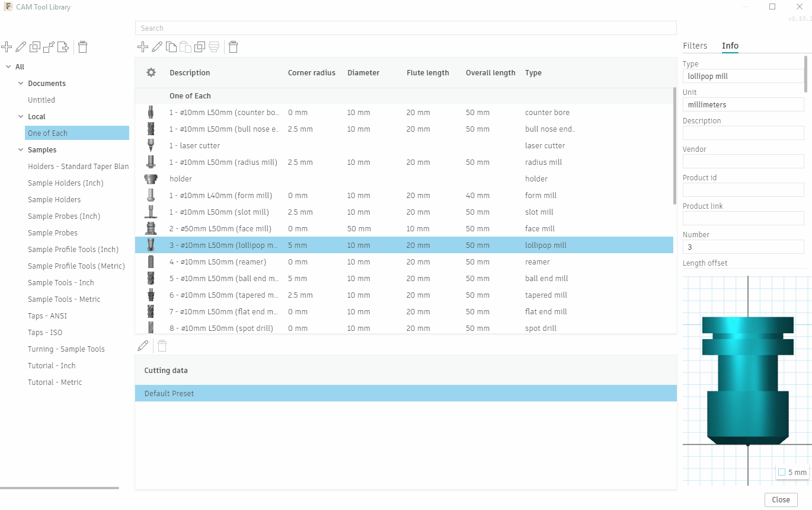Click the copy icon in the tool list toolbar
This screenshot has width=812, height=510.
(171, 47)
